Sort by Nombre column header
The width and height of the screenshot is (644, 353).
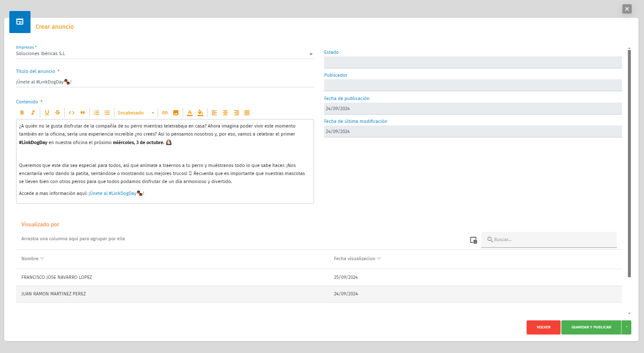tap(30, 258)
